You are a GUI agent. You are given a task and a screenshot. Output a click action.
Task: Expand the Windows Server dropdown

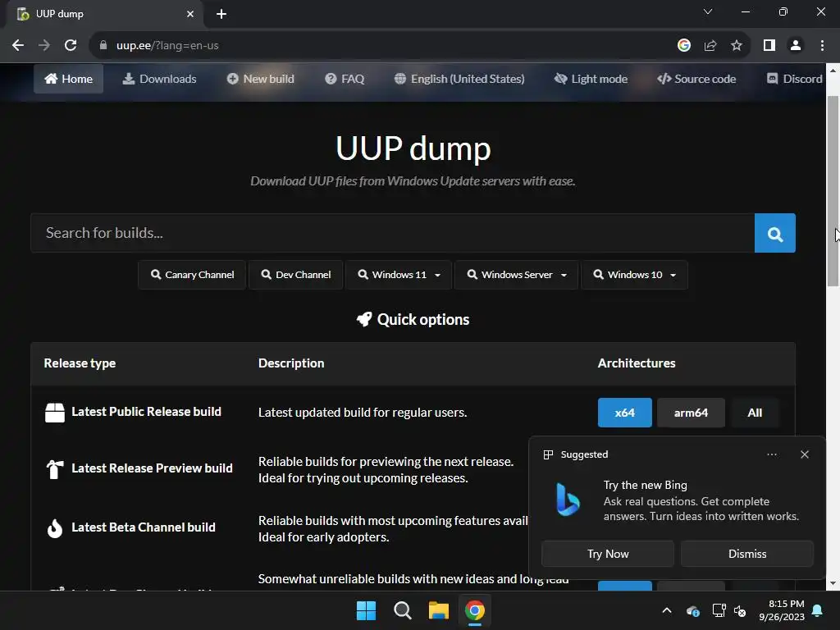click(x=517, y=275)
